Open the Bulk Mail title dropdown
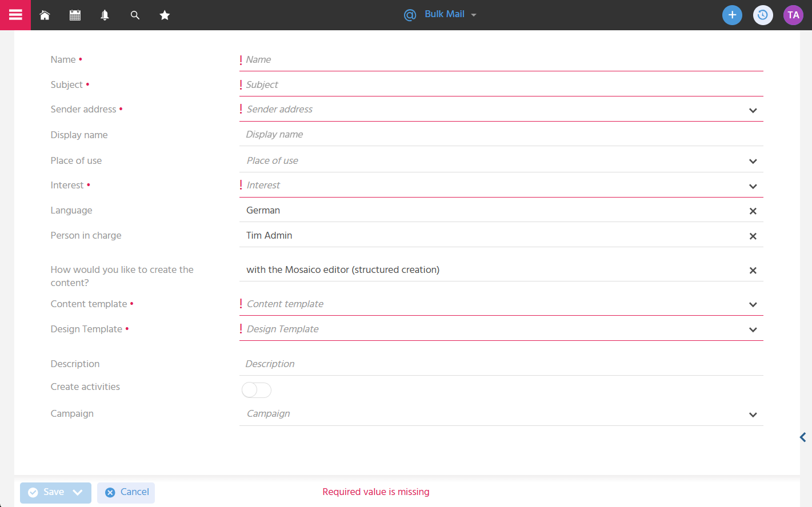The image size is (812, 507). click(474, 15)
